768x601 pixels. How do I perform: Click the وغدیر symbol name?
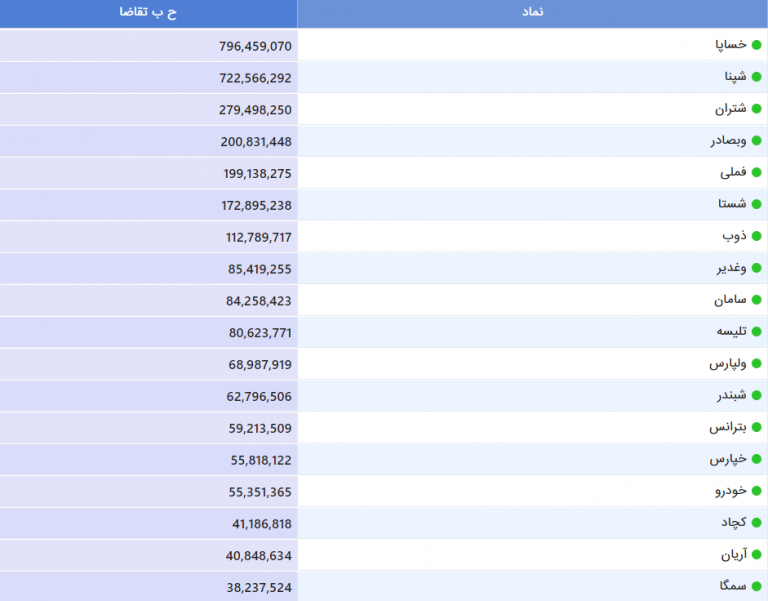[732, 268]
